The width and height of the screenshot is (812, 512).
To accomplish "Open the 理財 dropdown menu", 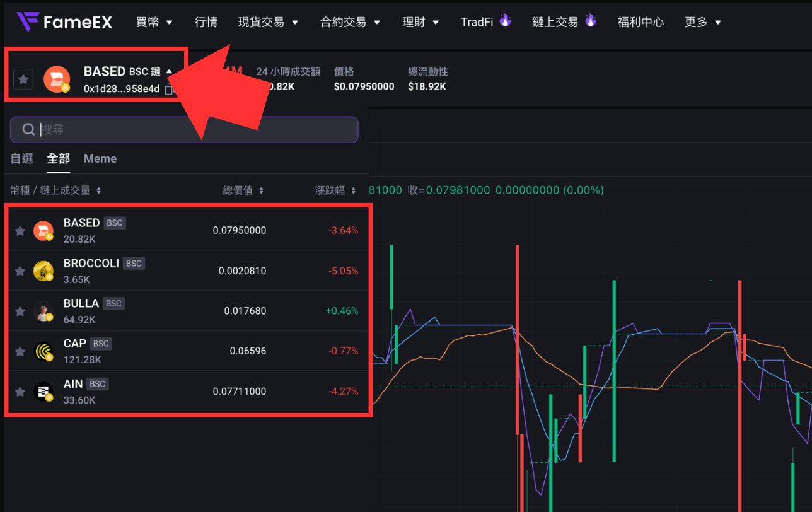I will (421, 22).
